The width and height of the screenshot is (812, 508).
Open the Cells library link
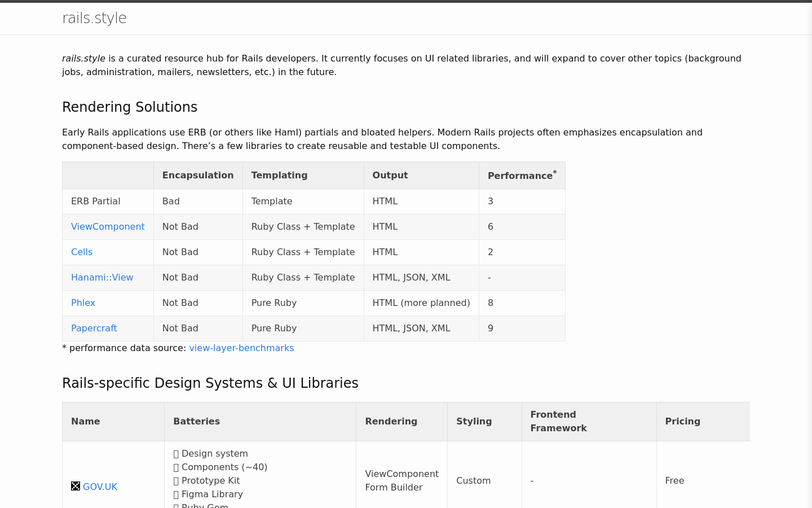pos(82,252)
